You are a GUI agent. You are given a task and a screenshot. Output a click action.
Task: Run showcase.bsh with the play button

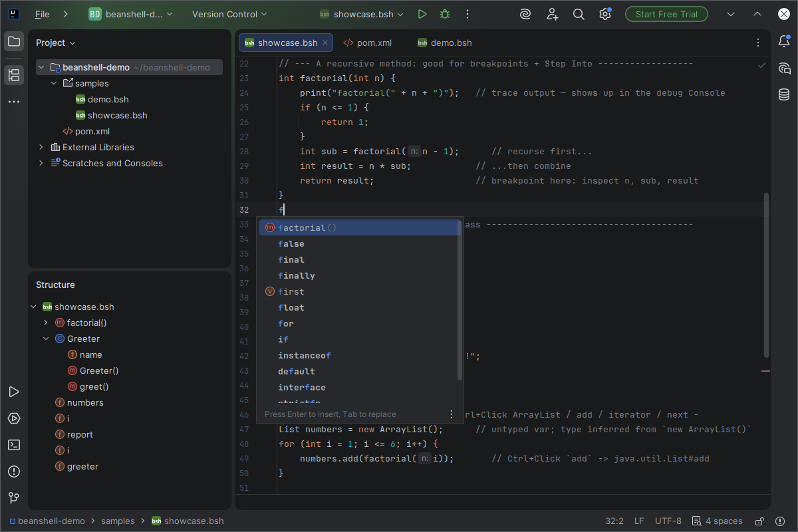(422, 14)
